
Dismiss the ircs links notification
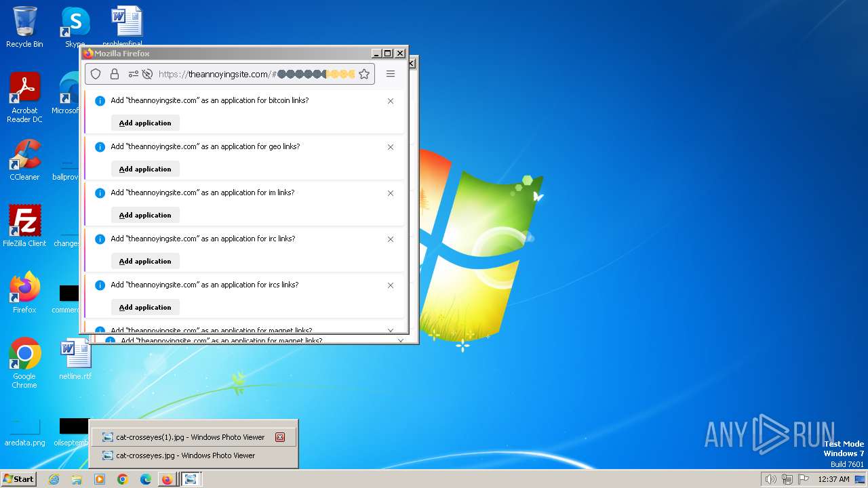click(x=391, y=285)
